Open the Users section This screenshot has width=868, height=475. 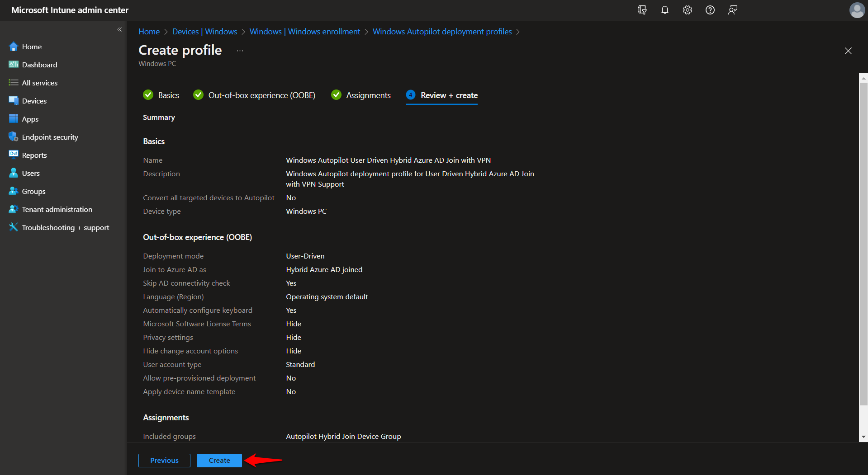tap(30, 173)
